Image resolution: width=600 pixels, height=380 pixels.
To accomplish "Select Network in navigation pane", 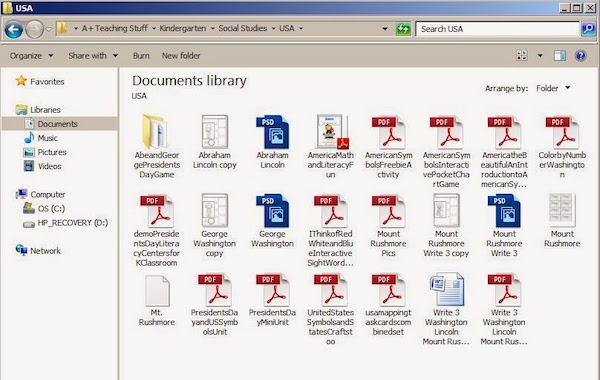I will [x=38, y=251].
